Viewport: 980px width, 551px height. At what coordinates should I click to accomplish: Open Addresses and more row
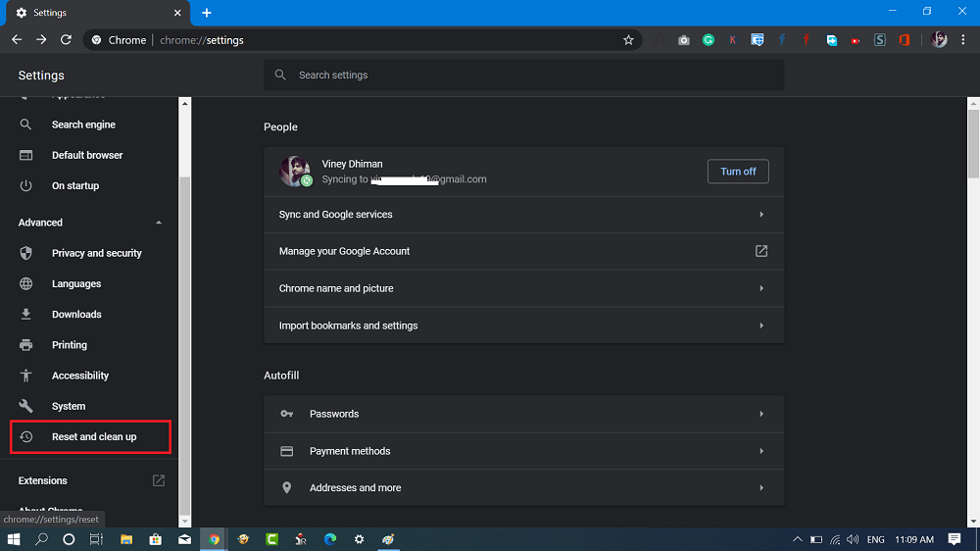(523, 488)
